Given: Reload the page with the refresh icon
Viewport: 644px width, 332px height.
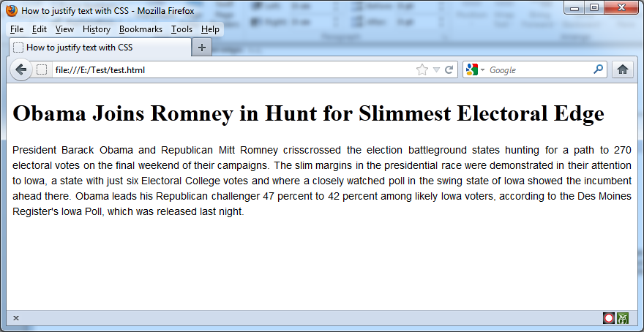Looking at the screenshot, I should pos(449,69).
